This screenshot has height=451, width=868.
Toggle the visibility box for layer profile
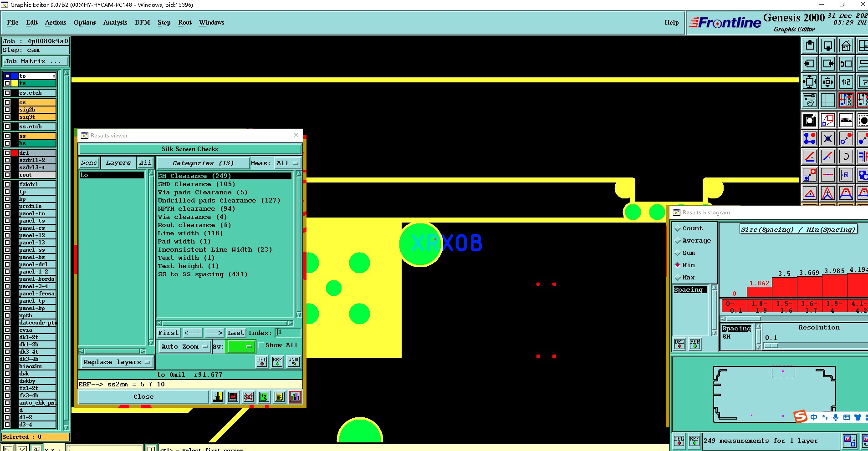7,206
